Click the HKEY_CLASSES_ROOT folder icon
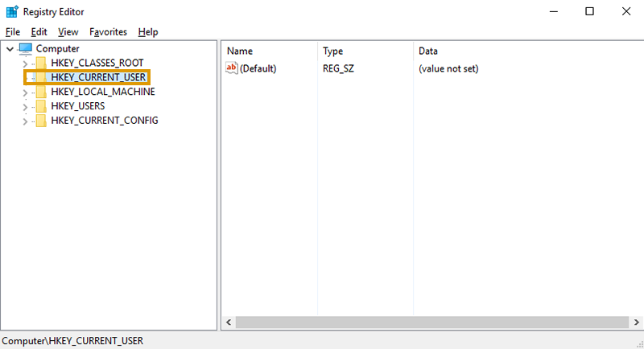The width and height of the screenshot is (644, 349). [41, 63]
